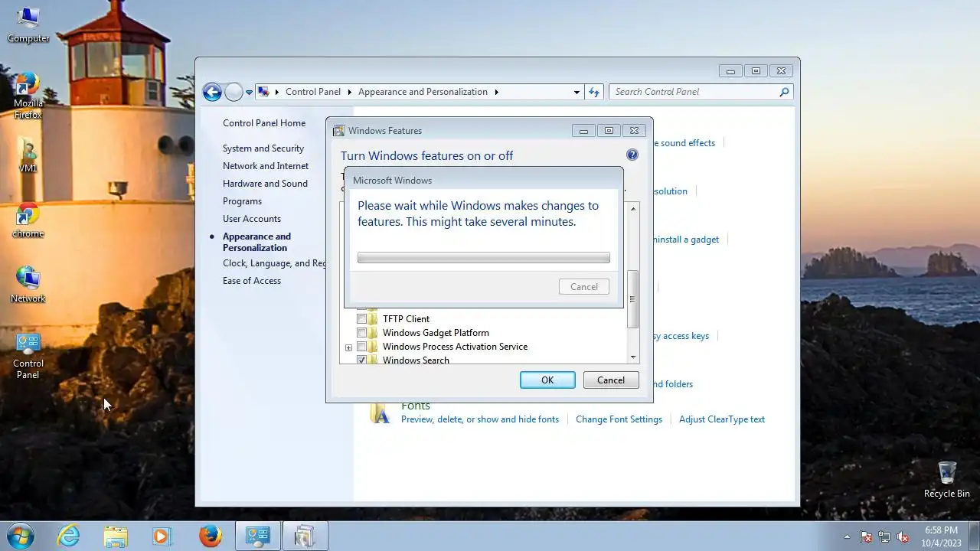Select the Ease of Access category
This screenshot has width=980, height=551.
click(x=252, y=281)
